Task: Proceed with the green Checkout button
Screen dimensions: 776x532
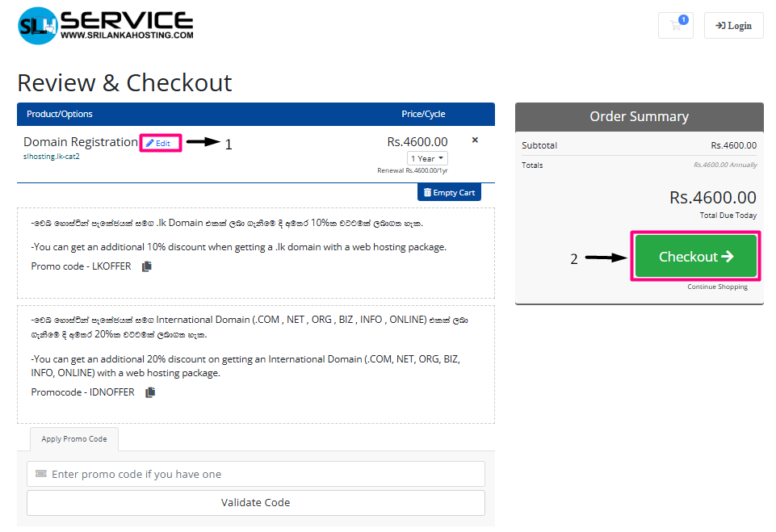Action: [695, 257]
